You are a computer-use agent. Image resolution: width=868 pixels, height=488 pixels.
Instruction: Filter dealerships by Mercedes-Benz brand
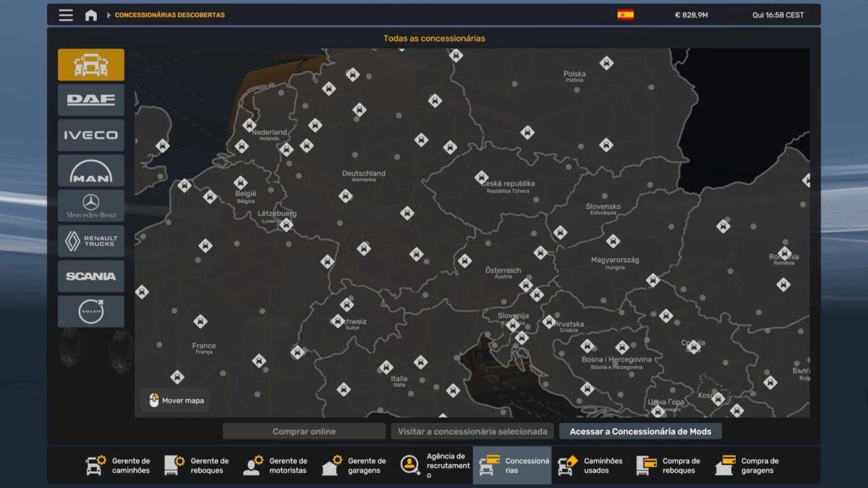[x=91, y=205]
